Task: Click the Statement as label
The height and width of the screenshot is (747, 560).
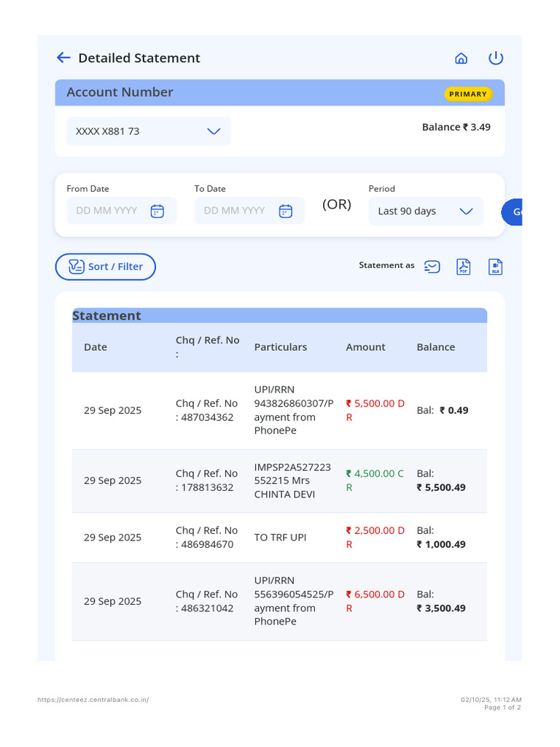Action: click(x=386, y=265)
